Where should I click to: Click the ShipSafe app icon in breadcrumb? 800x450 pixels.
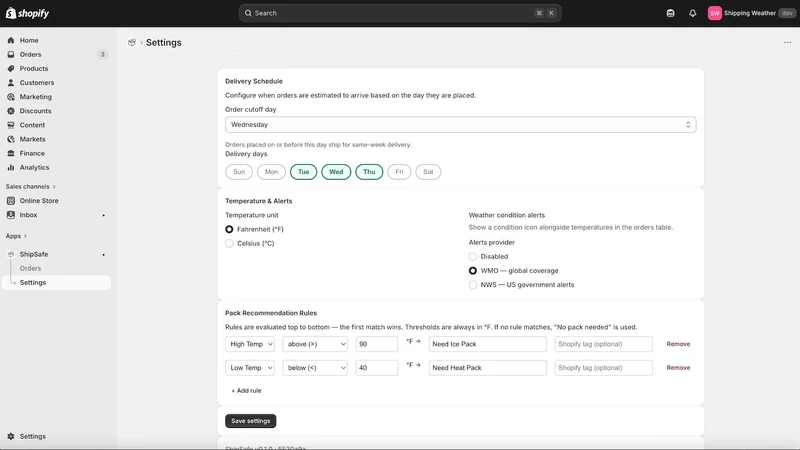tap(132, 42)
